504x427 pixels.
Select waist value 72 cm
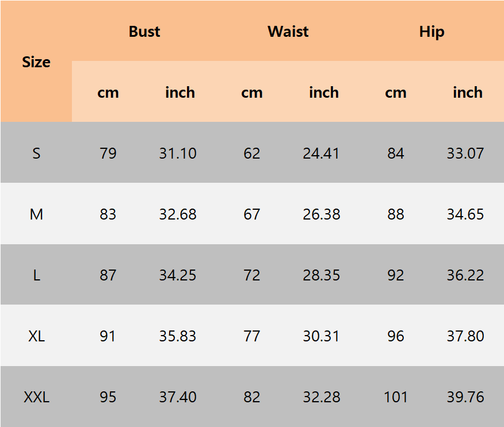pos(252,275)
